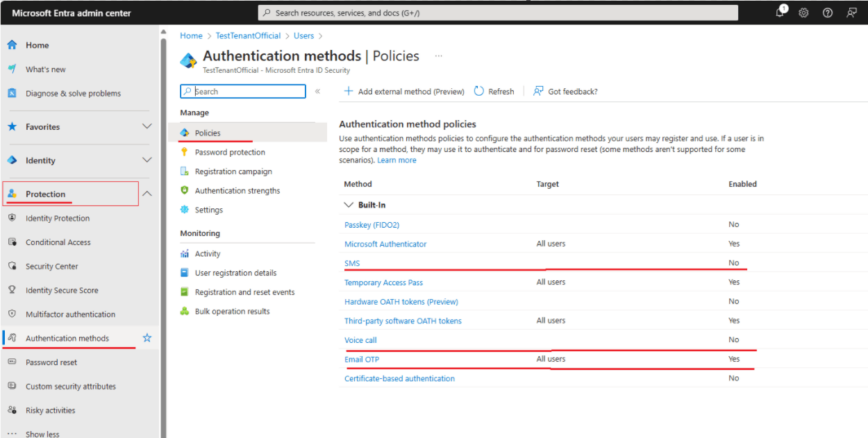Viewport: 868px width, 438px height.
Task: Click the Multifactor authentication shield icon
Action: pos(12,314)
